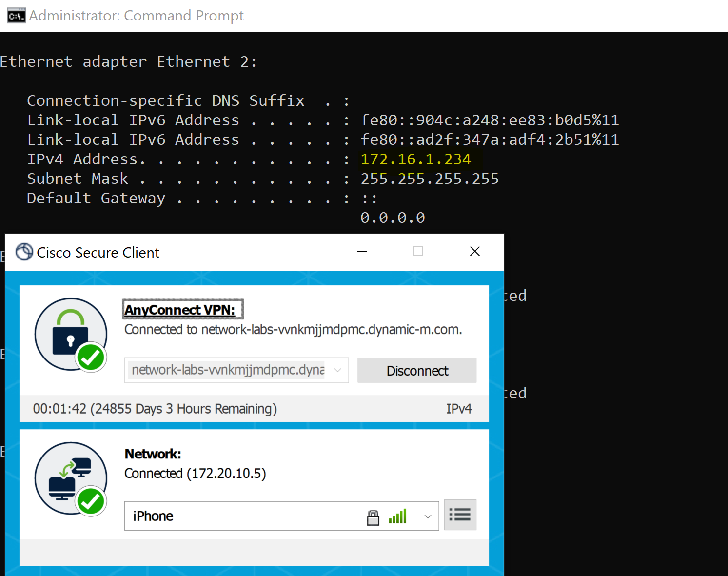Click the 'Network:' heading label
This screenshot has width=728, height=576.
153,454
